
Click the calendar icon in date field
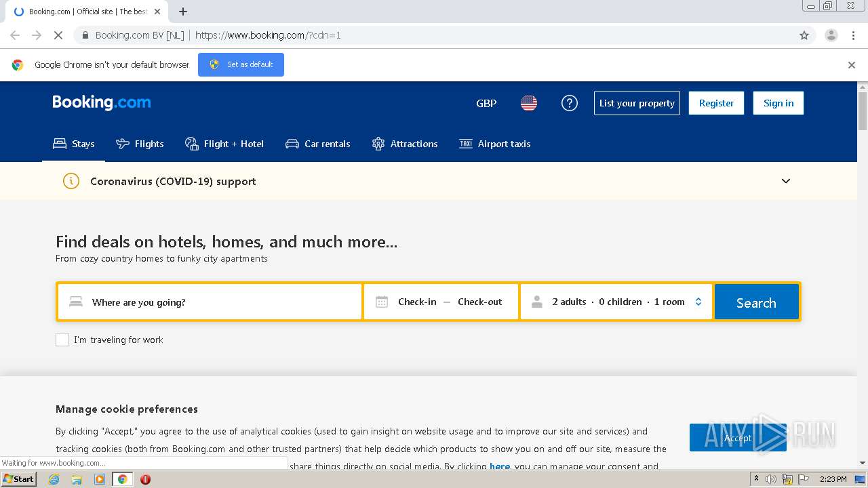pos(382,302)
